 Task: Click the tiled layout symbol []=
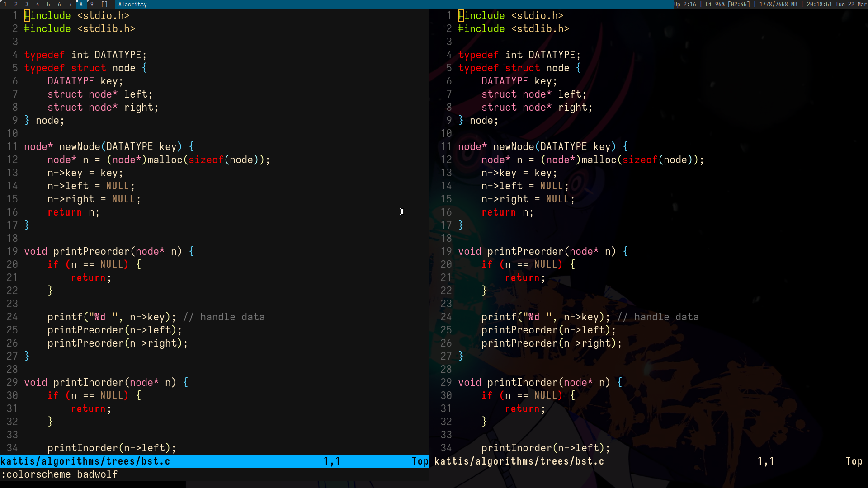[x=106, y=4]
